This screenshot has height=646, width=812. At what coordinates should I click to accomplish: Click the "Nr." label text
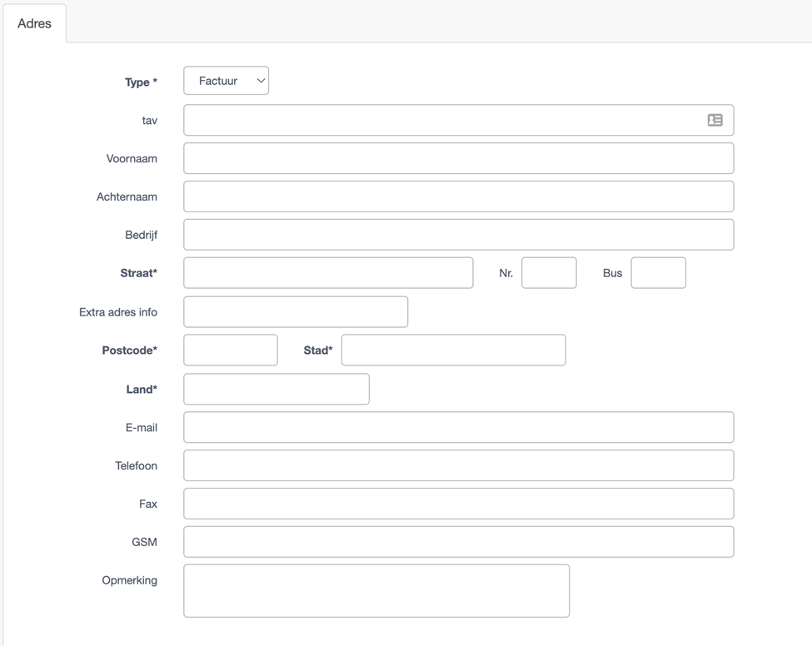[506, 273]
